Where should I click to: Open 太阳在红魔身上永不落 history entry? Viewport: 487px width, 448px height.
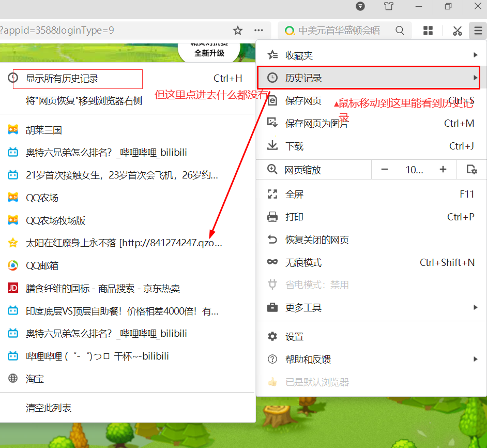click(127, 243)
